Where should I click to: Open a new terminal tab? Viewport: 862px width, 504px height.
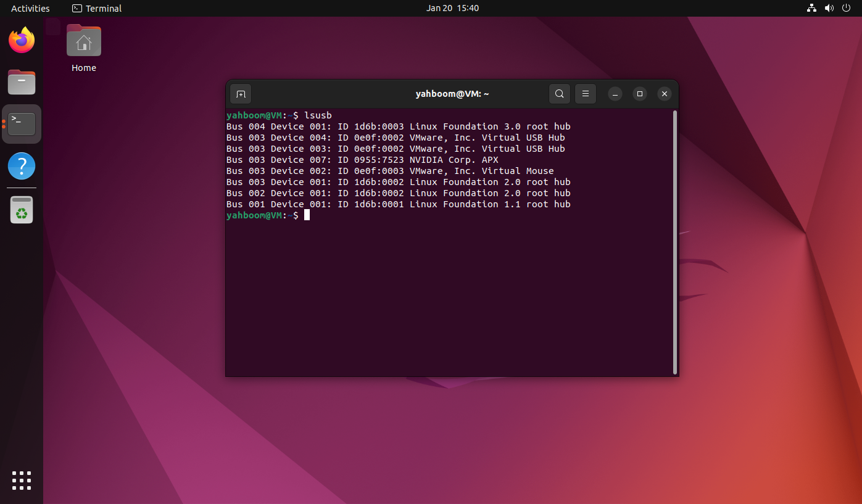pyautogui.click(x=240, y=94)
